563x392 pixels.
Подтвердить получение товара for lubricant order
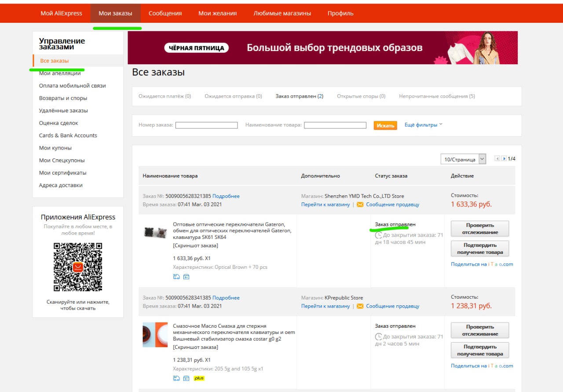click(x=480, y=350)
